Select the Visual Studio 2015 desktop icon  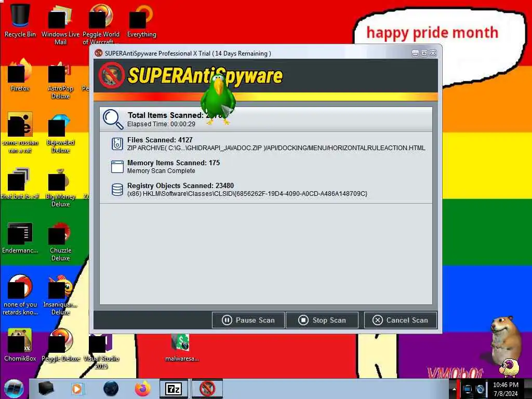click(x=101, y=352)
